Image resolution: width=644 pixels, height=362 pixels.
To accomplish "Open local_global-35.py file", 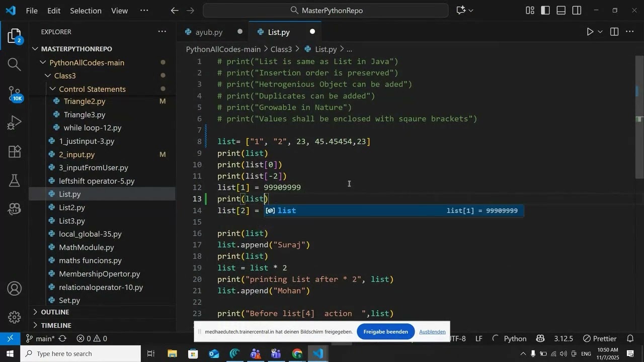I will [90, 234].
